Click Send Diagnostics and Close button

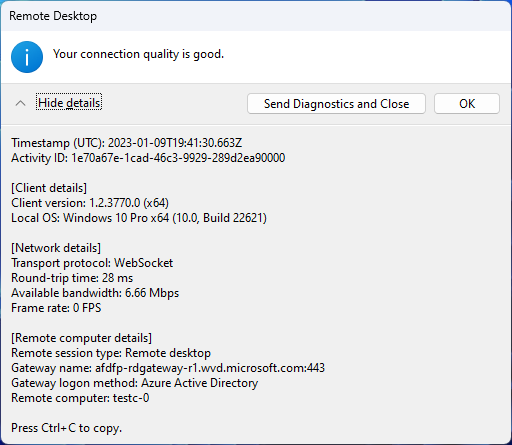(x=336, y=104)
